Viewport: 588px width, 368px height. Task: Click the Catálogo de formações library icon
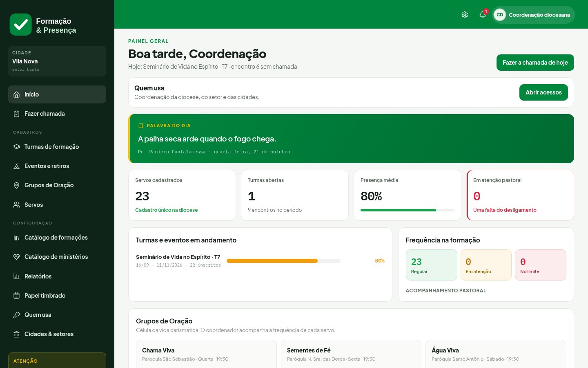(x=17, y=238)
